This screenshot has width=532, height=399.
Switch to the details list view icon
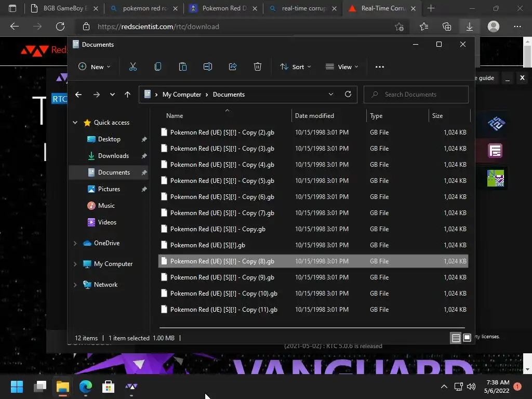pos(456,338)
